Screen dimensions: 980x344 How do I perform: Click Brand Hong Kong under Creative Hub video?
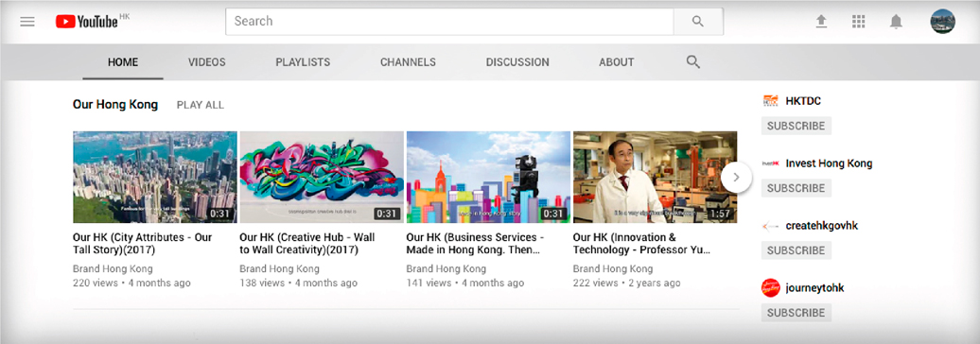click(x=279, y=269)
